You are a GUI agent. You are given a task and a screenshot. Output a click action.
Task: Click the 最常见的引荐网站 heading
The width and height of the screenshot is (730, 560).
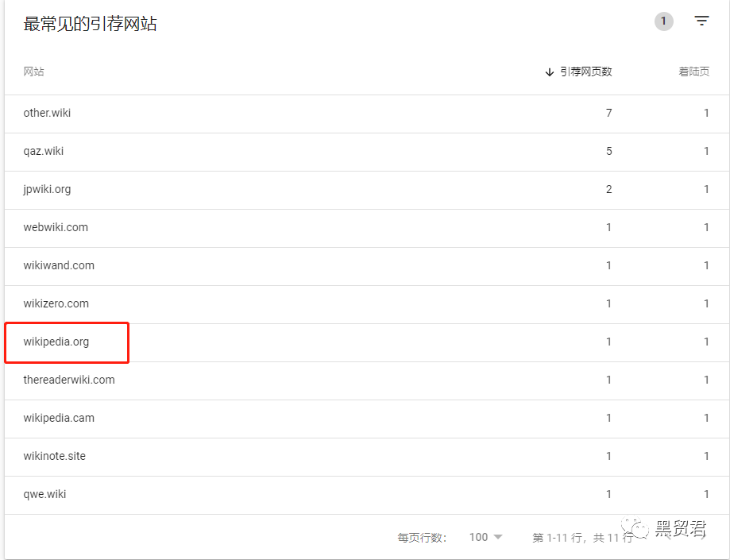[90, 24]
